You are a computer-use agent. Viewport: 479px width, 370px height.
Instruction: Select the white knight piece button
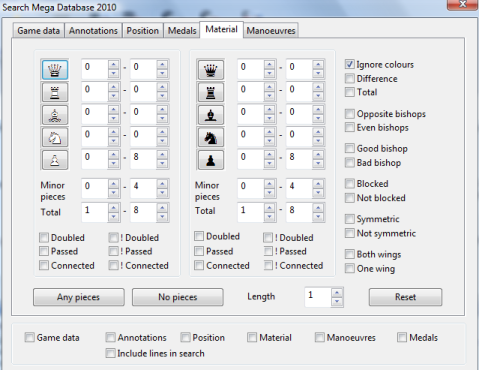point(55,137)
